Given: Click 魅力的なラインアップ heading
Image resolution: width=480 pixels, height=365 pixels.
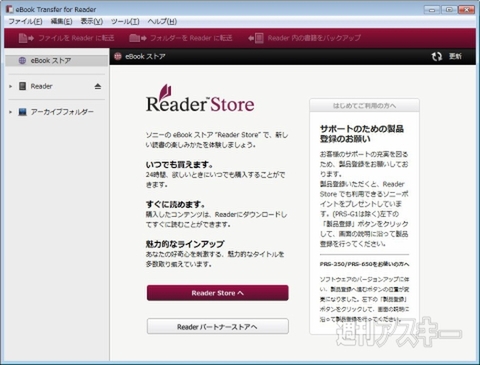Looking at the screenshot, I should click(x=185, y=244).
